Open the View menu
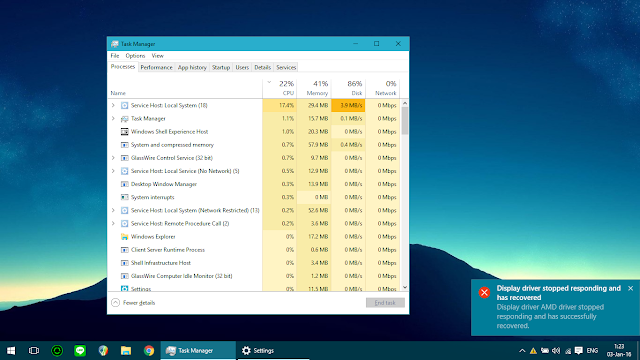The width and height of the screenshot is (640, 360). tap(158, 56)
